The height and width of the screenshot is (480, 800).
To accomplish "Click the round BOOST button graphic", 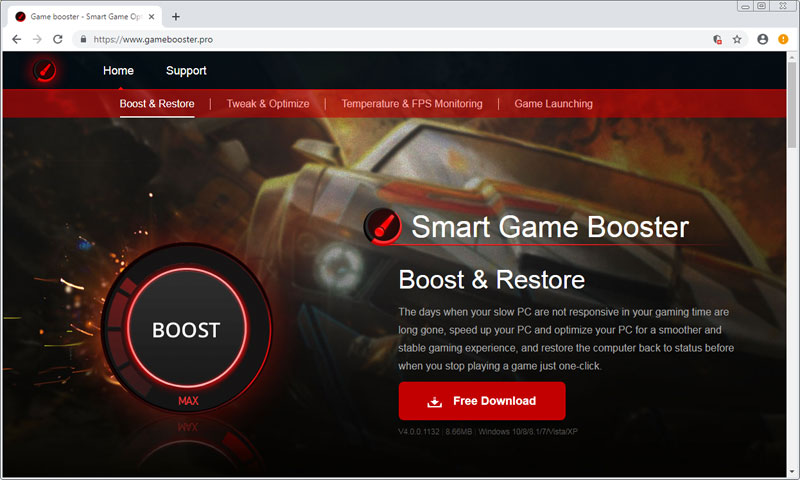I will 187,329.
